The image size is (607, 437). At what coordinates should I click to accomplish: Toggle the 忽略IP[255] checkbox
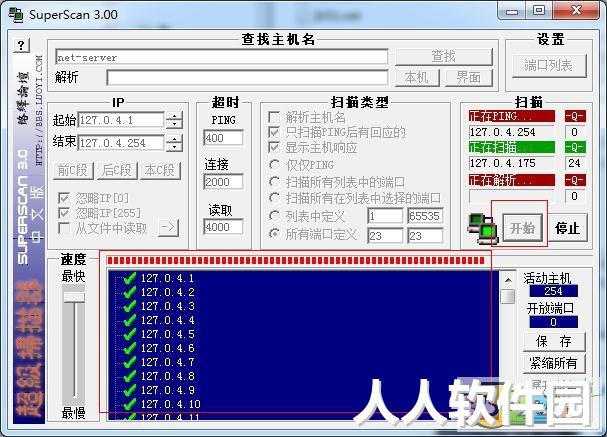(x=63, y=213)
